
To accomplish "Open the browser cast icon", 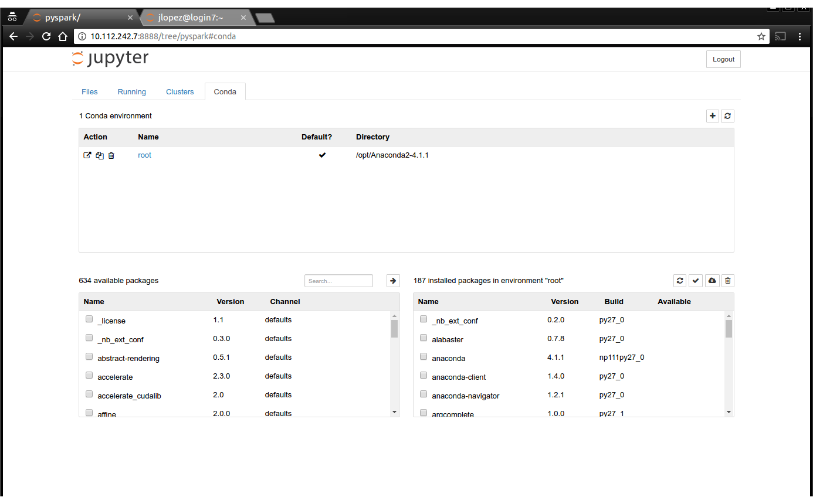I will coord(780,36).
